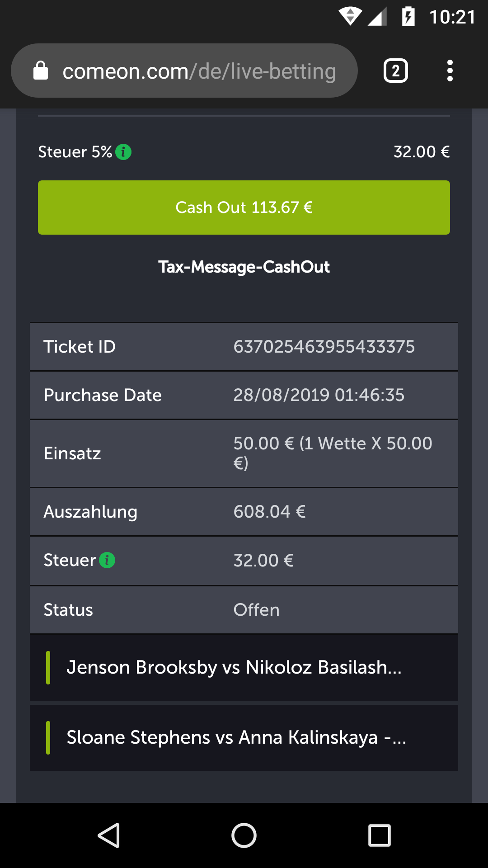Screen dimensions: 488x868
Task: Tap the padlock site security icon
Action: click(41, 71)
